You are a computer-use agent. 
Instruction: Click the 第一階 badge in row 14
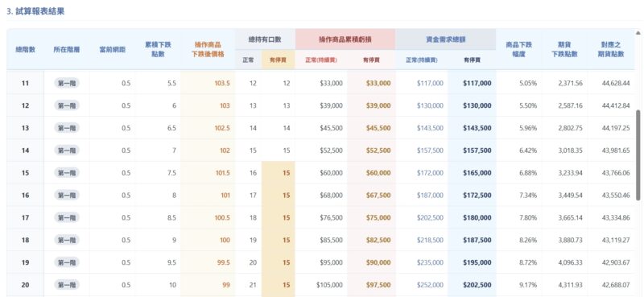(67, 151)
